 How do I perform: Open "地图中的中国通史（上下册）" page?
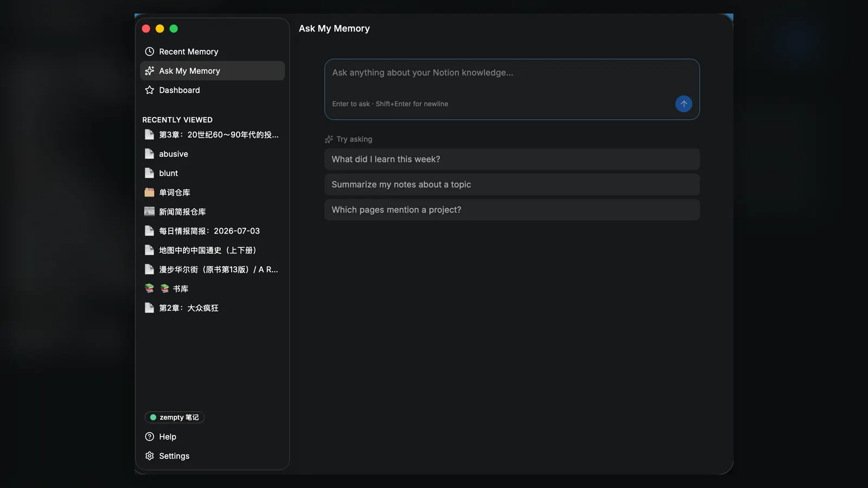point(212,250)
